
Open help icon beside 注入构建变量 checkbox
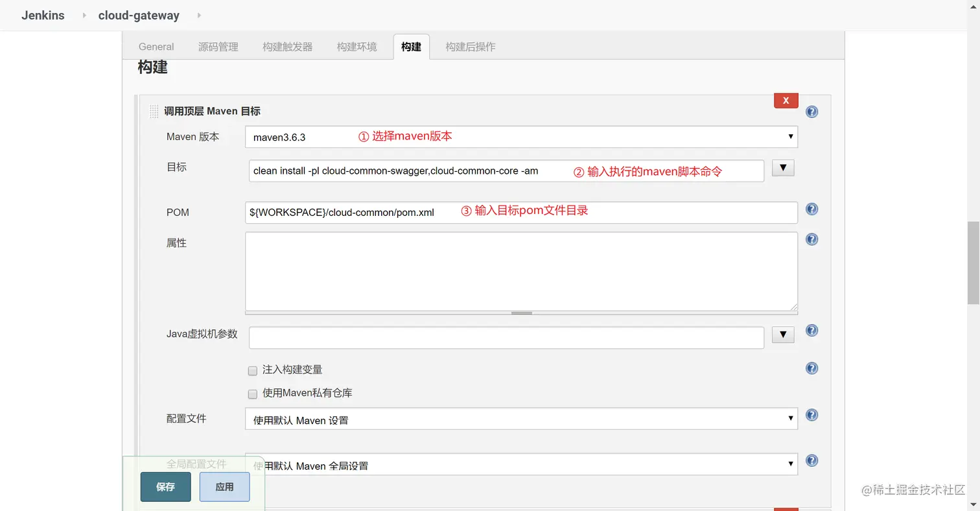811,368
